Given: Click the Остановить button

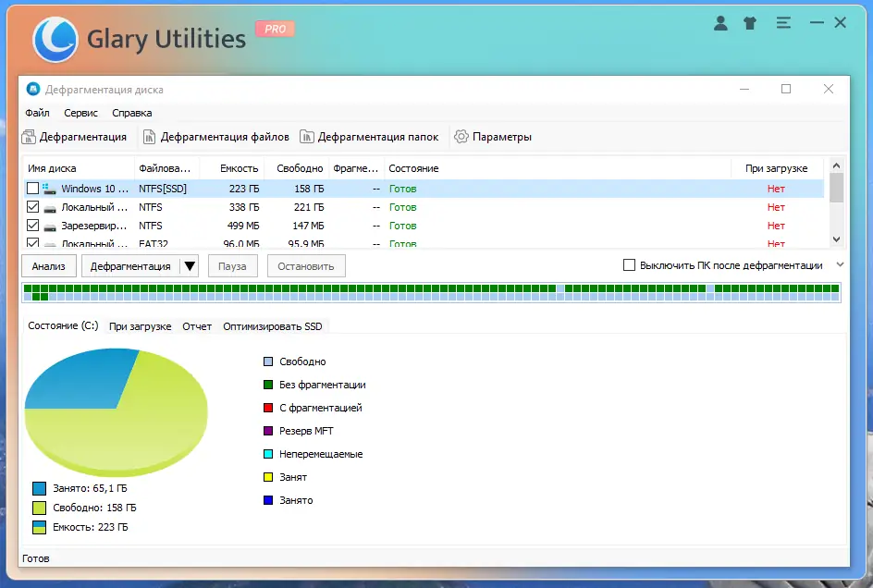Looking at the screenshot, I should coord(306,266).
